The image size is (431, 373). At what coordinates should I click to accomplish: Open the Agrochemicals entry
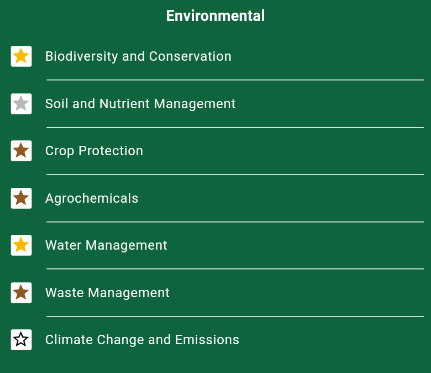point(92,199)
